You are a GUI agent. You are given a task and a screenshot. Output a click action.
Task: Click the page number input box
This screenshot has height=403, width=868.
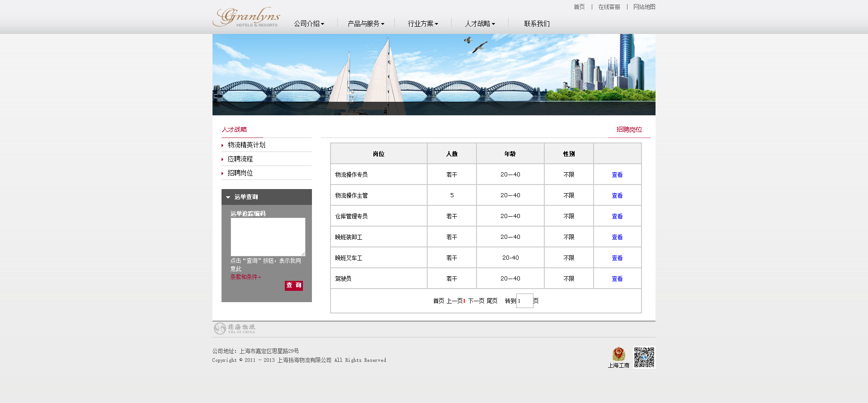click(524, 301)
